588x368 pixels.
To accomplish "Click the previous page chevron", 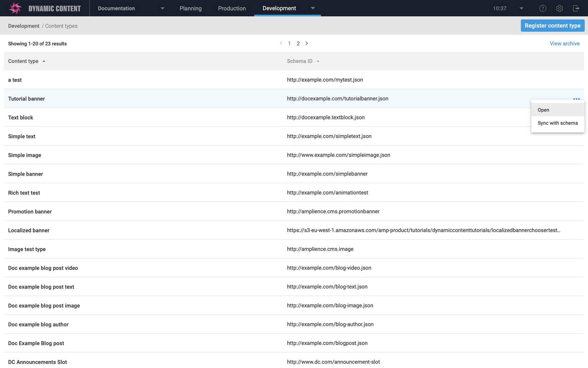I will [281, 43].
